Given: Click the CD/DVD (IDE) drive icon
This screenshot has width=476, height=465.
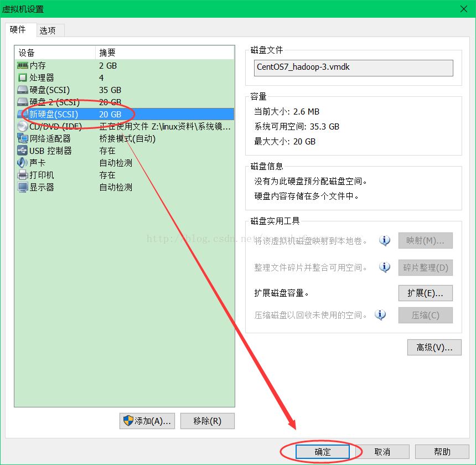Looking at the screenshot, I should [23, 127].
